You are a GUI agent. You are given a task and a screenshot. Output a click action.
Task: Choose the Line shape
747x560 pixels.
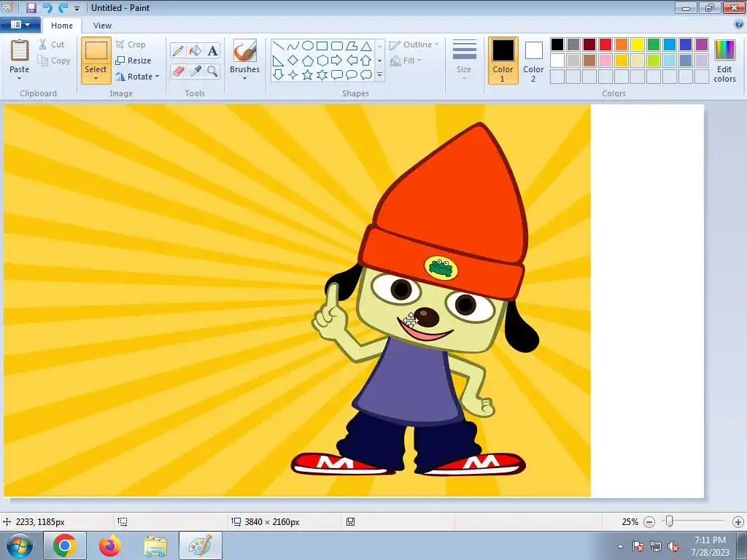[279, 46]
